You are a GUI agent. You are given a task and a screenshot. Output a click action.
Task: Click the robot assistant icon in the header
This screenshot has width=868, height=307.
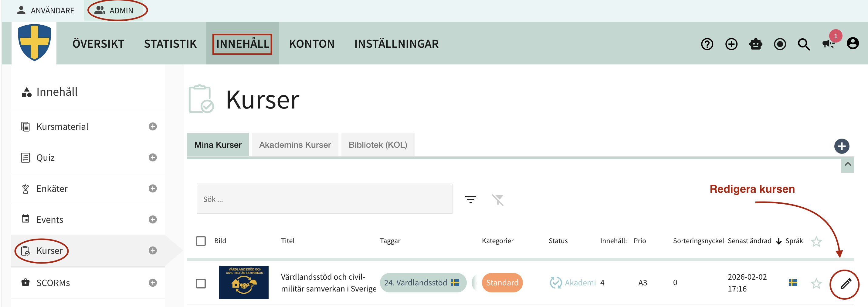click(755, 44)
